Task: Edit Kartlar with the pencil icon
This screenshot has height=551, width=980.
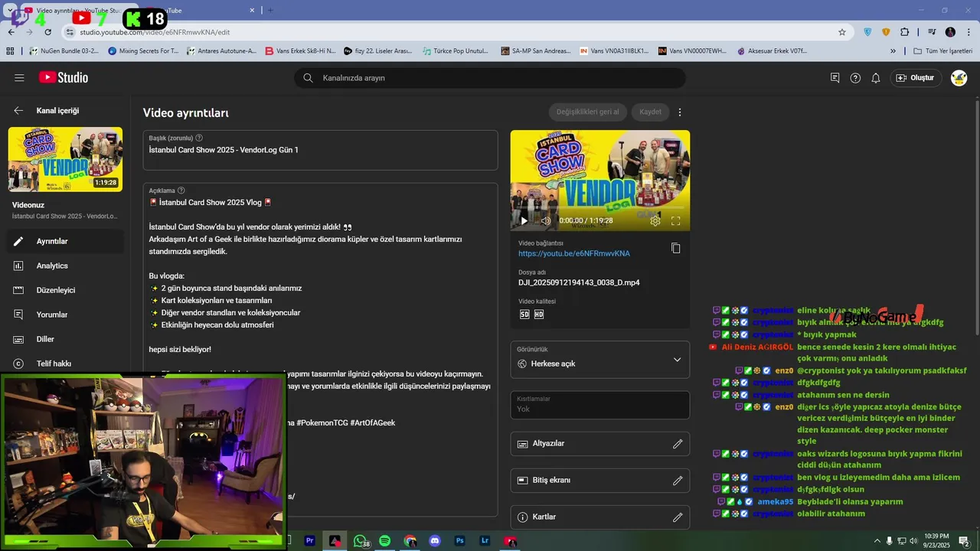Action: pyautogui.click(x=678, y=517)
